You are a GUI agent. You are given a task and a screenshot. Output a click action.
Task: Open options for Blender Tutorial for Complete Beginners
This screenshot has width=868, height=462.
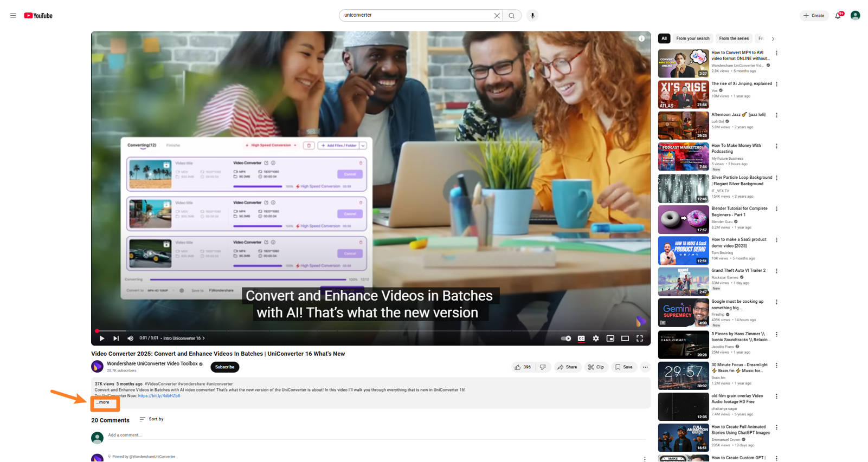pos(776,209)
